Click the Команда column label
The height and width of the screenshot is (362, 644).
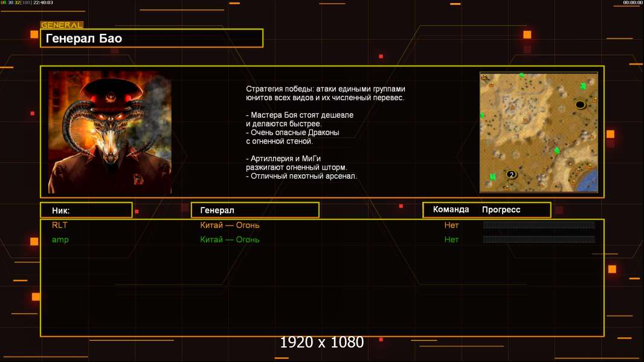tap(451, 209)
